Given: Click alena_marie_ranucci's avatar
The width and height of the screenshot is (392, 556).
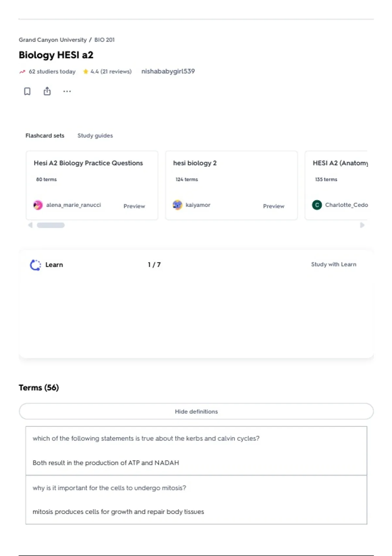Looking at the screenshot, I should 38,205.
